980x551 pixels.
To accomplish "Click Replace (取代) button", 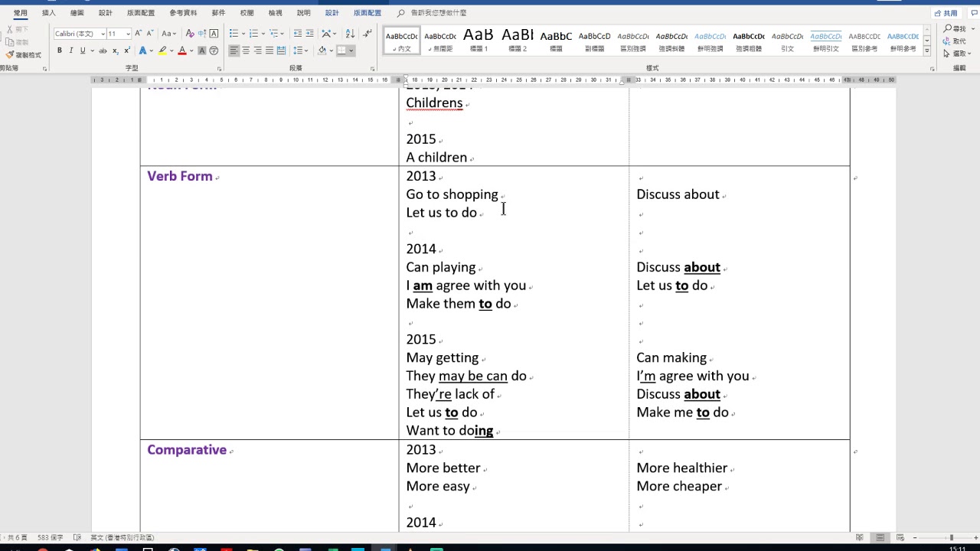I will (955, 41).
